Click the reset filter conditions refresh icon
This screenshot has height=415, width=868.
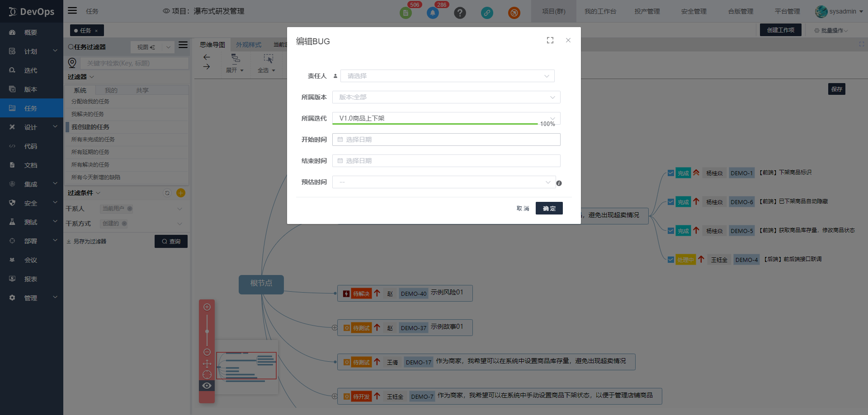(x=167, y=193)
